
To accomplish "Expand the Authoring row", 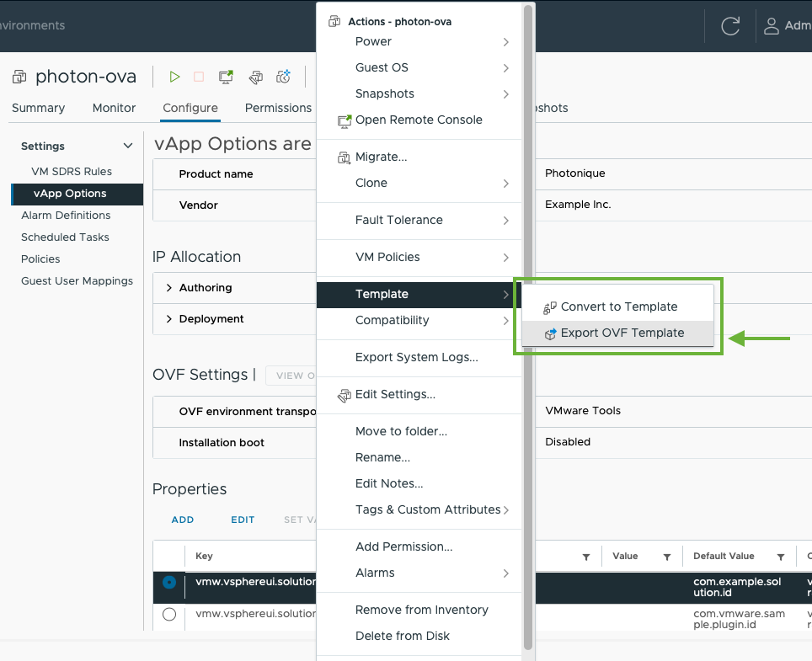I will 168,288.
